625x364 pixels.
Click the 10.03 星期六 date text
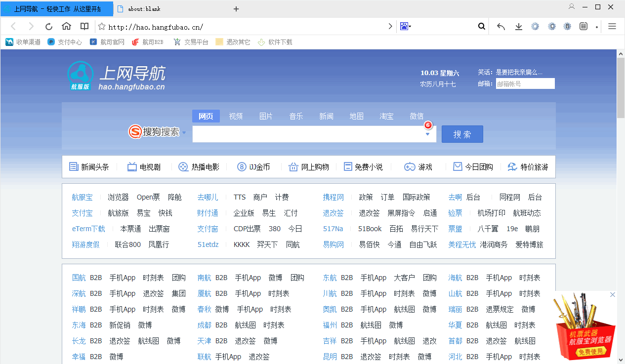pos(439,73)
